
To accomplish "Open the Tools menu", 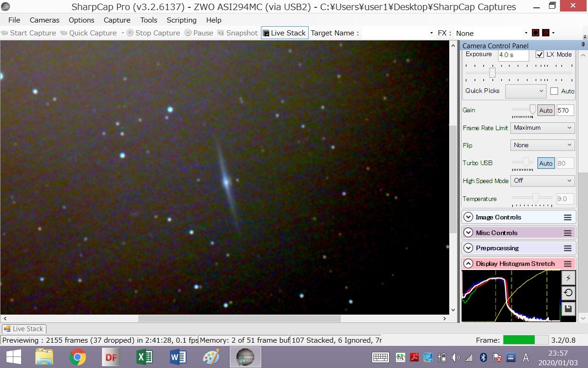I will (148, 20).
